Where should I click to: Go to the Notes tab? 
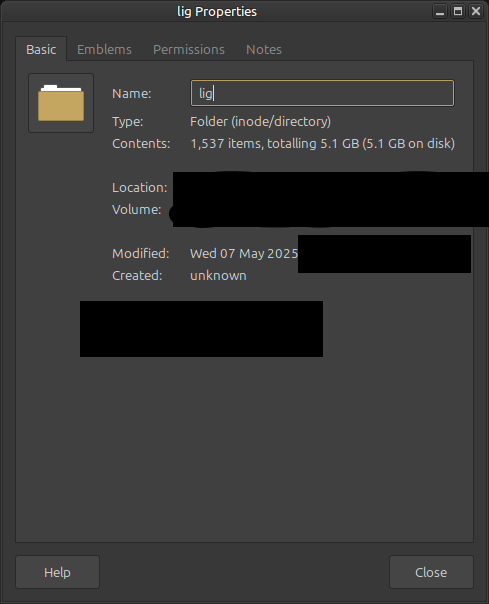click(x=264, y=49)
